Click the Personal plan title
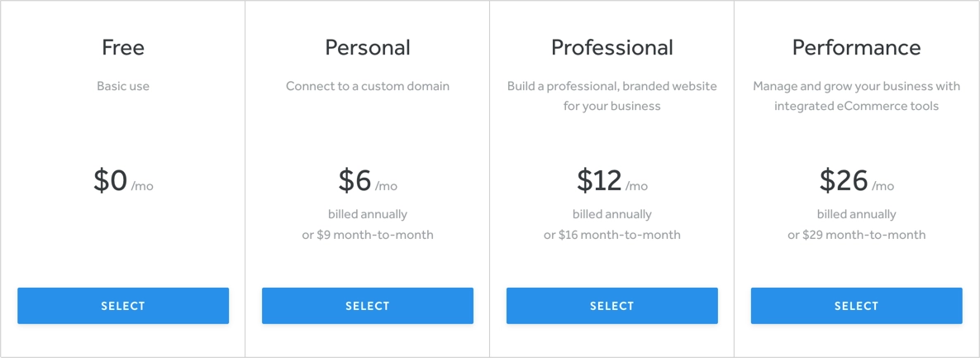The width and height of the screenshot is (980, 358). pyautogui.click(x=368, y=48)
